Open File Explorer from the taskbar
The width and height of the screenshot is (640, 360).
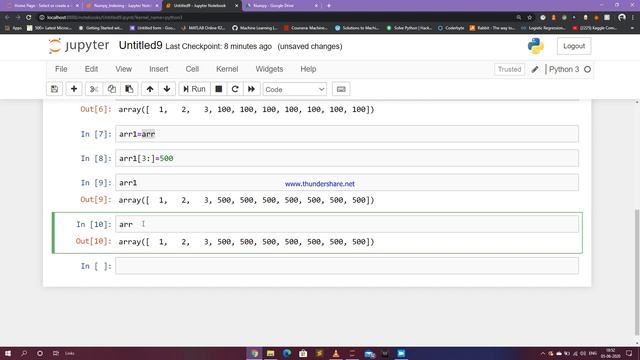(x=270, y=353)
